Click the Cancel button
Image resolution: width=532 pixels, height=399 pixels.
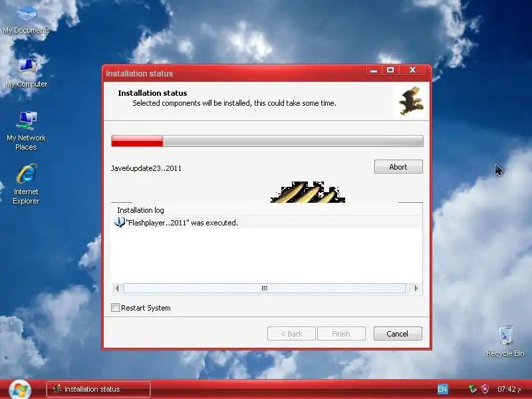tap(398, 334)
